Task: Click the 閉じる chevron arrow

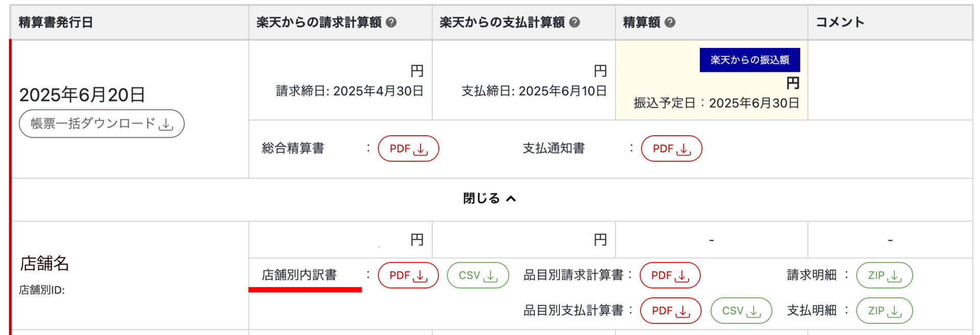Action: point(511,199)
